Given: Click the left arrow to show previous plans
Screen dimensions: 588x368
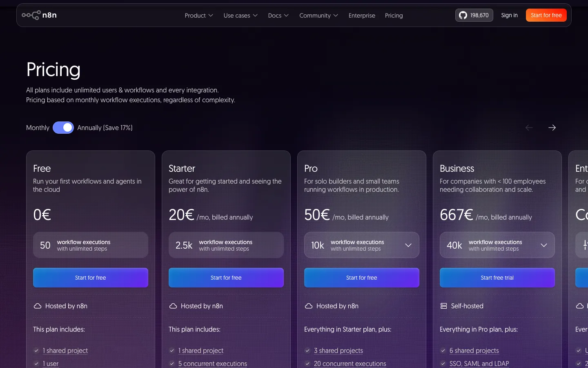Looking at the screenshot, I should (529, 128).
